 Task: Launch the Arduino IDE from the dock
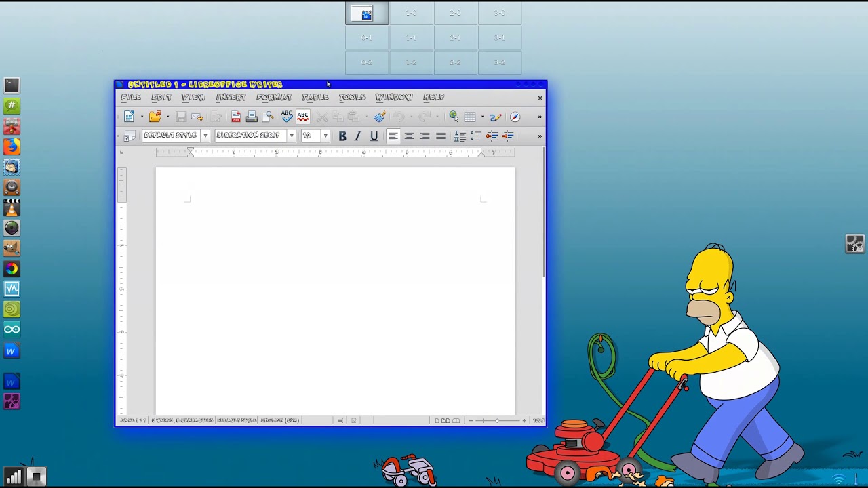(12, 329)
